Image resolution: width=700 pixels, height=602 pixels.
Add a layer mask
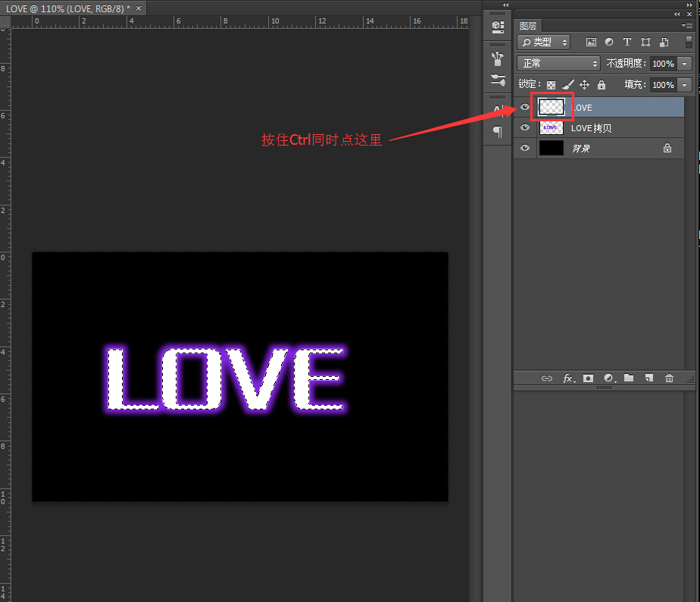[588, 378]
